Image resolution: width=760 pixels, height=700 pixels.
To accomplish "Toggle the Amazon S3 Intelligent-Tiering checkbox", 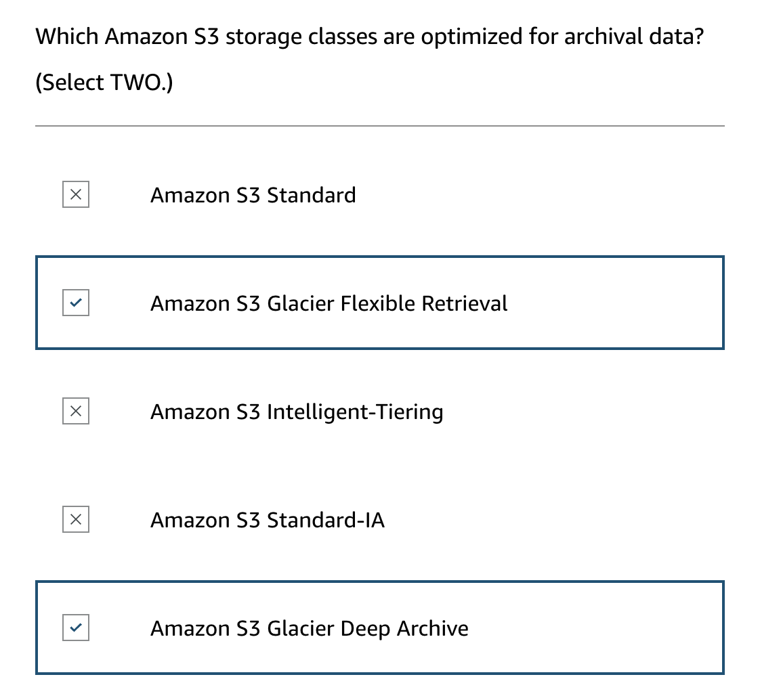I will coord(76,411).
